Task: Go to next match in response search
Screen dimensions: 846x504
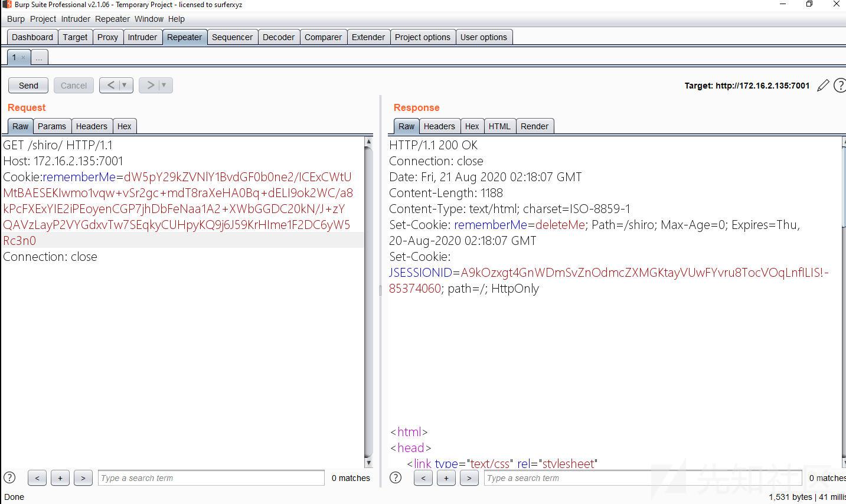Action: (469, 478)
